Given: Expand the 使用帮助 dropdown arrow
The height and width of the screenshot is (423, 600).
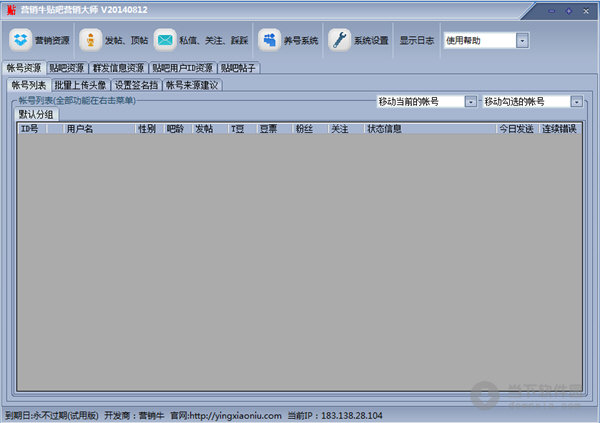Looking at the screenshot, I should point(522,40).
